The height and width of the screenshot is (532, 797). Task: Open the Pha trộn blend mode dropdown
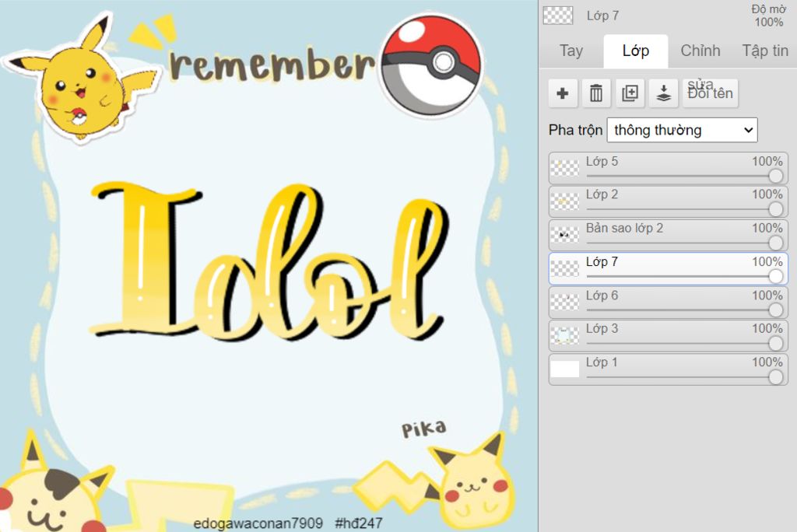(682, 130)
